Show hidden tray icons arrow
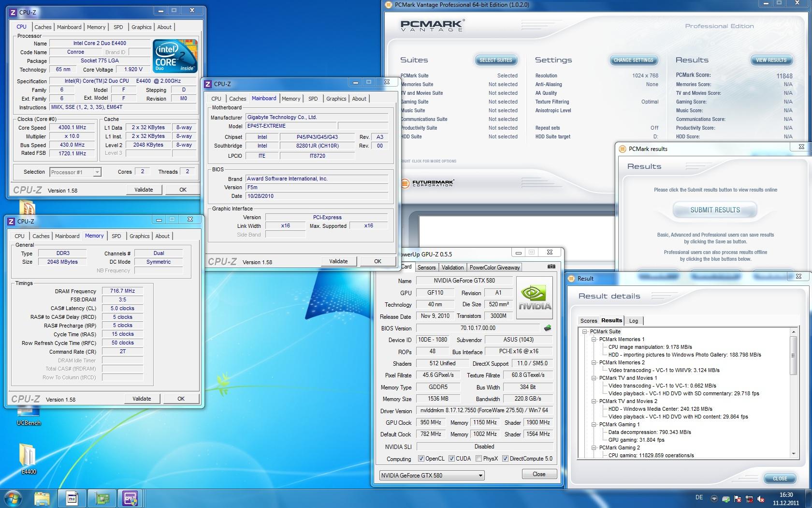This screenshot has height=508, width=812. click(714, 498)
